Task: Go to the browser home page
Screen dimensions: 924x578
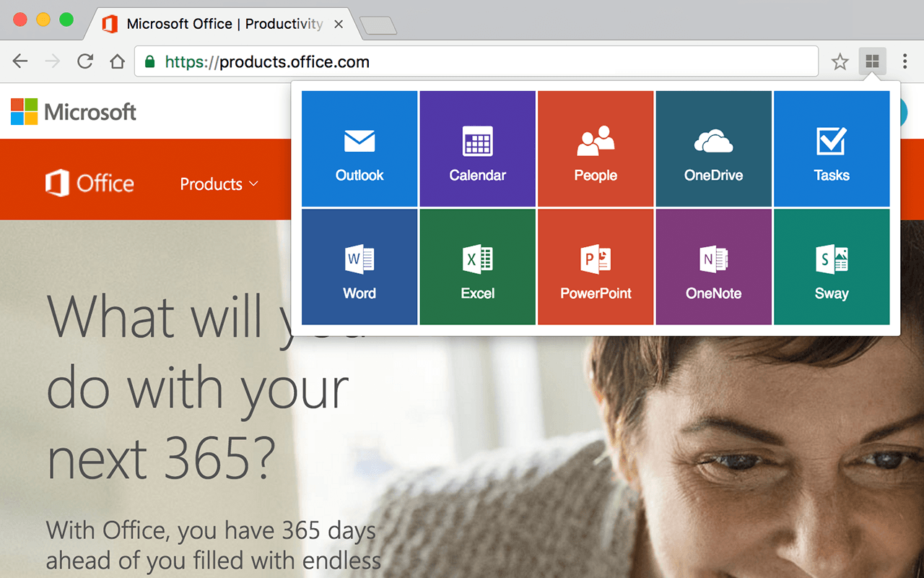Action: coord(117,61)
